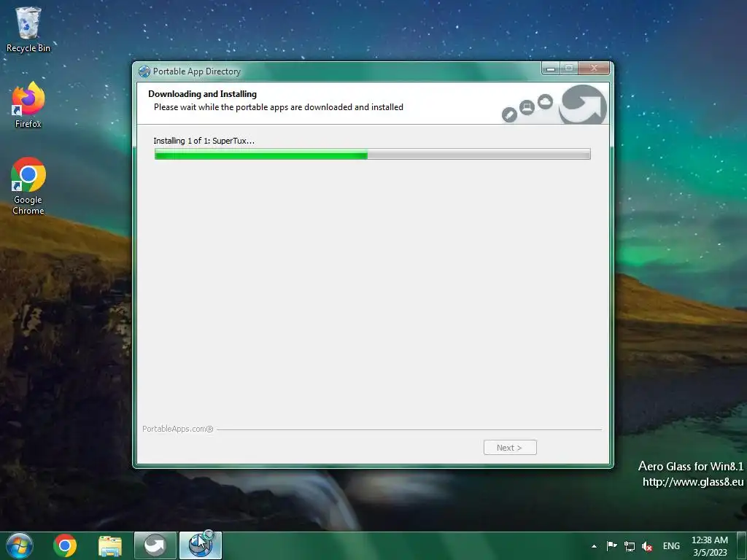Viewport: 747px width, 560px height.
Task: Open File Explorer in the taskbar
Action: tap(110, 546)
